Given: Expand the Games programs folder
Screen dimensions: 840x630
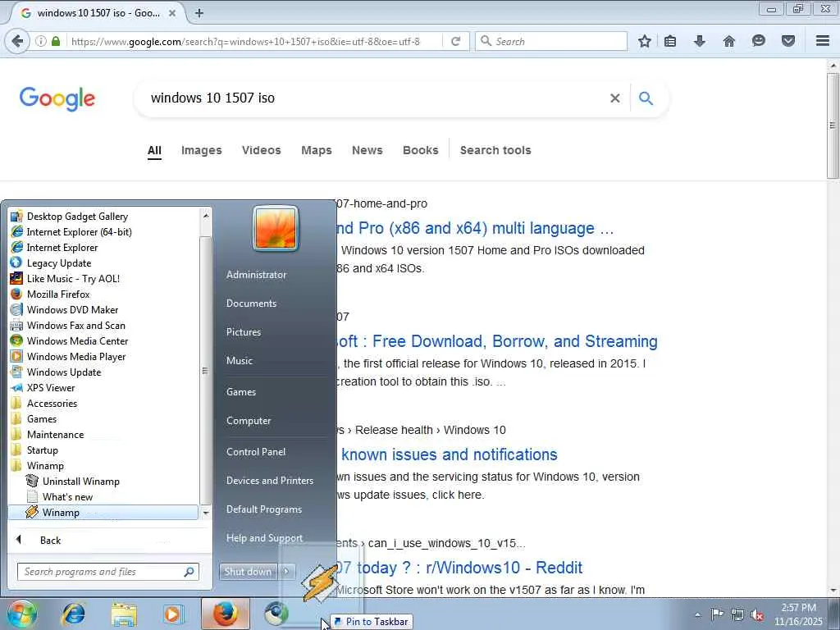Looking at the screenshot, I should 42,419.
